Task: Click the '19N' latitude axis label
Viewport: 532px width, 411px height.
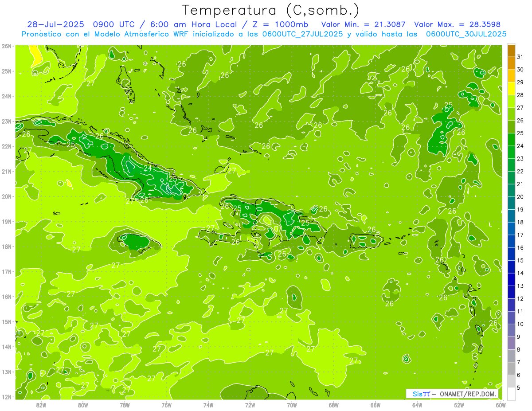Action: (x=6, y=221)
